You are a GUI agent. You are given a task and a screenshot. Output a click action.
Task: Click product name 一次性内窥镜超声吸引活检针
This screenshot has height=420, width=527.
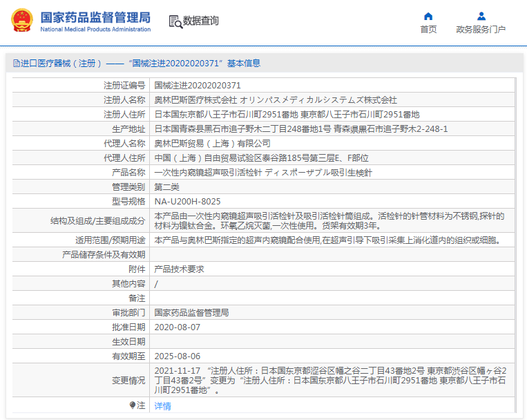(263, 173)
